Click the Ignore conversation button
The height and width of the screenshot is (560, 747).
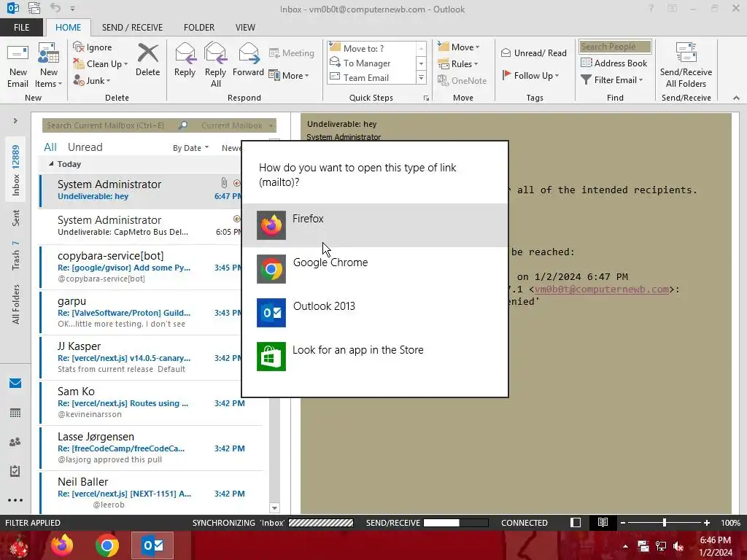93,47
